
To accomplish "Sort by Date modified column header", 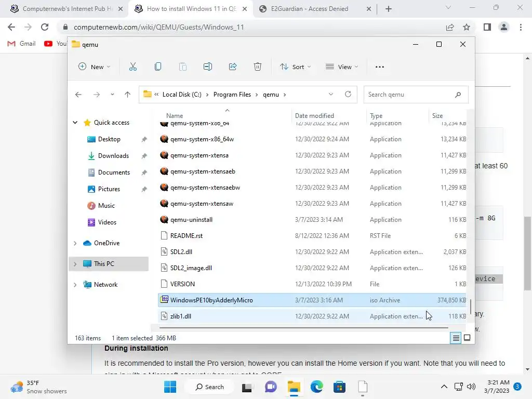I will 314,116.
